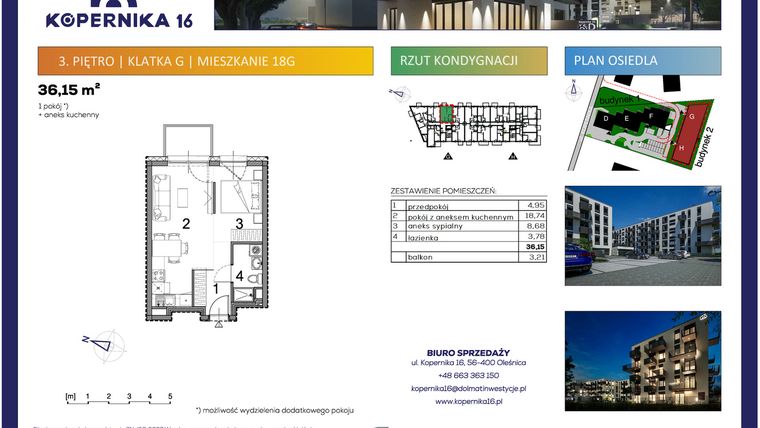
Task: Click the 4,95 area value
Action: point(537,205)
